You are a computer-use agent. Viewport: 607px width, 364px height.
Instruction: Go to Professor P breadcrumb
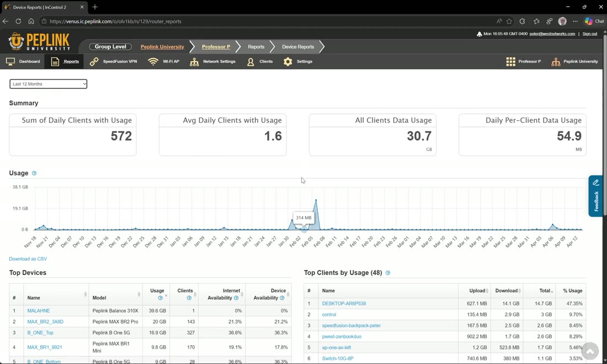[216, 47]
